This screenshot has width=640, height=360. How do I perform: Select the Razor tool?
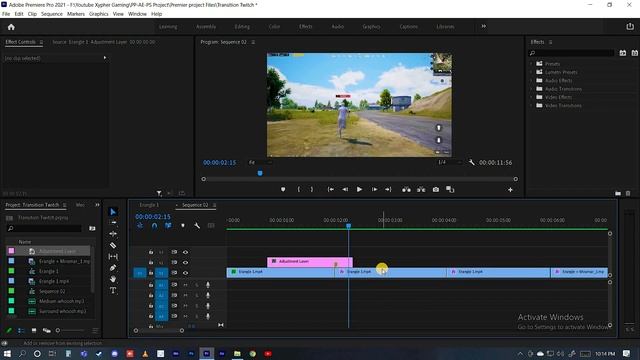coord(113,245)
